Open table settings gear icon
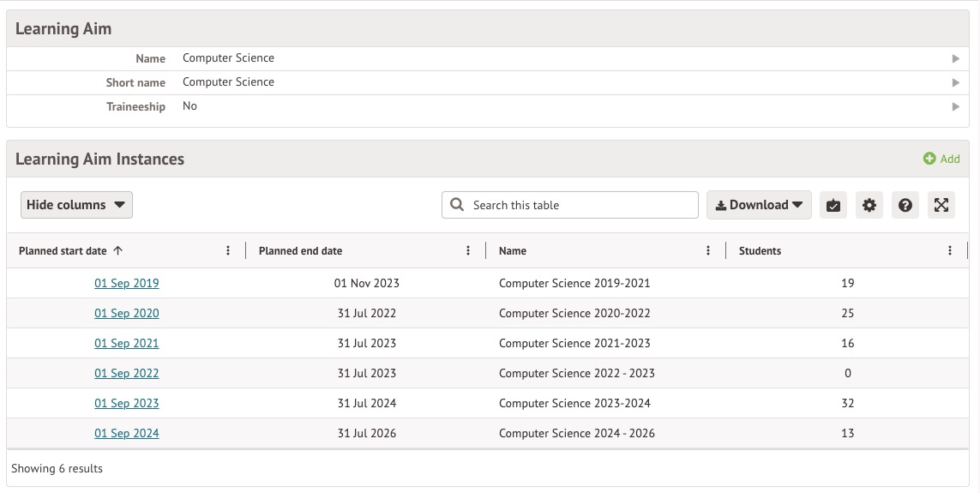The width and height of the screenshot is (980, 493). click(869, 205)
